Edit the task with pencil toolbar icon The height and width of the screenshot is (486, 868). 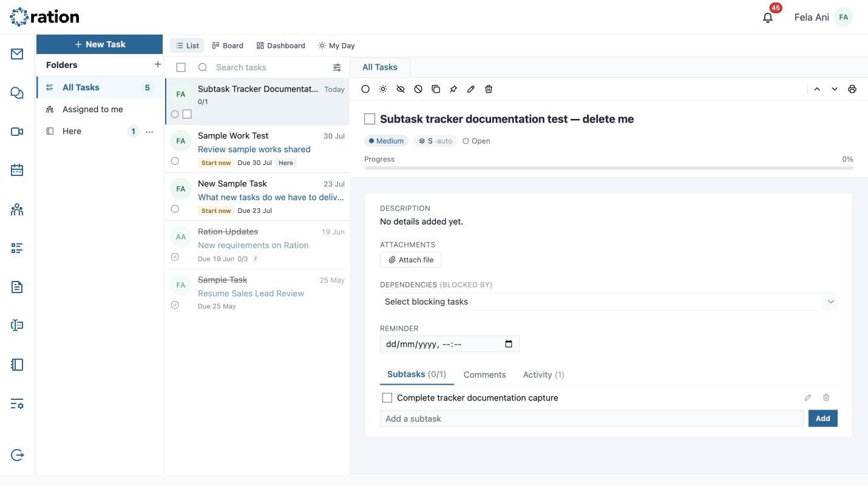471,89
